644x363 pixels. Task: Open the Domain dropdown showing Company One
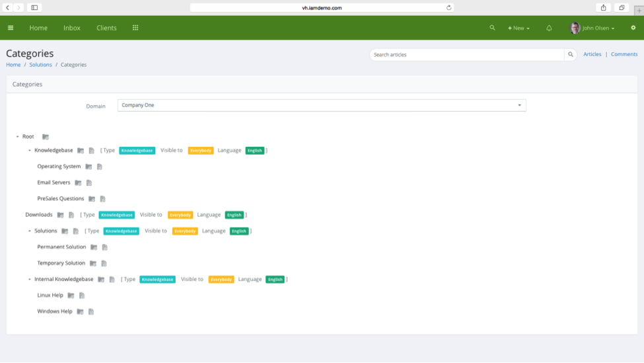tap(322, 105)
